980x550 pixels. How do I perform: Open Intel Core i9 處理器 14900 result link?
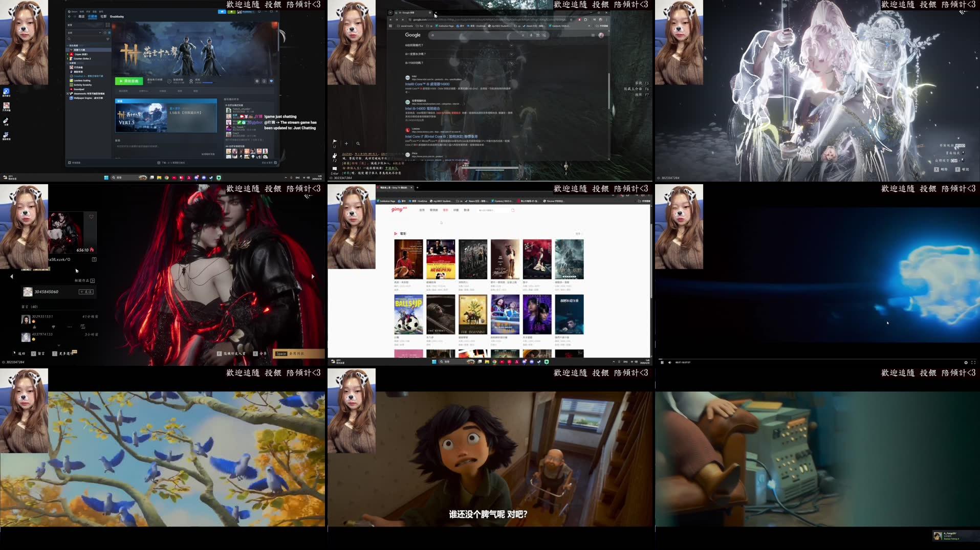pyautogui.click(x=427, y=84)
